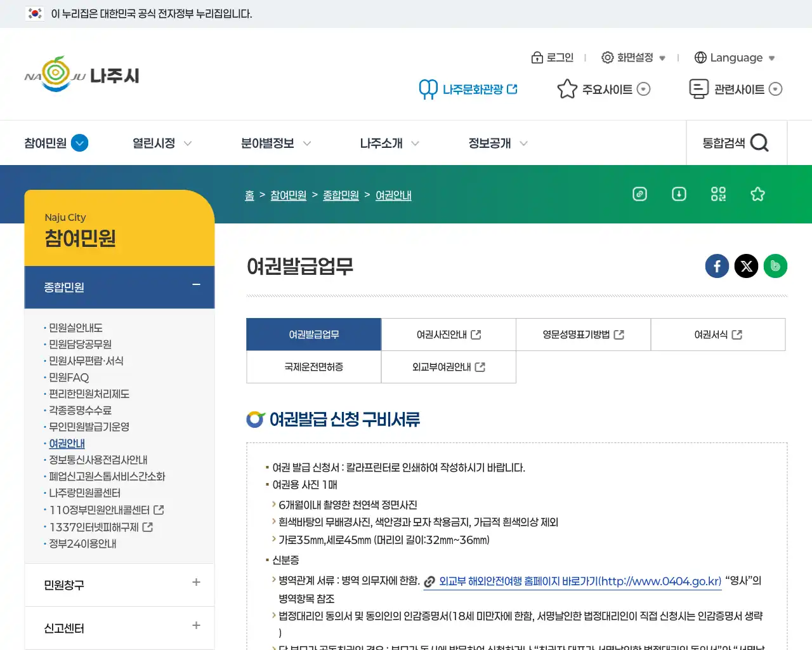The height and width of the screenshot is (650, 812).
Task: Click the 종합민원 breadcrumb item
Action: tap(341, 195)
